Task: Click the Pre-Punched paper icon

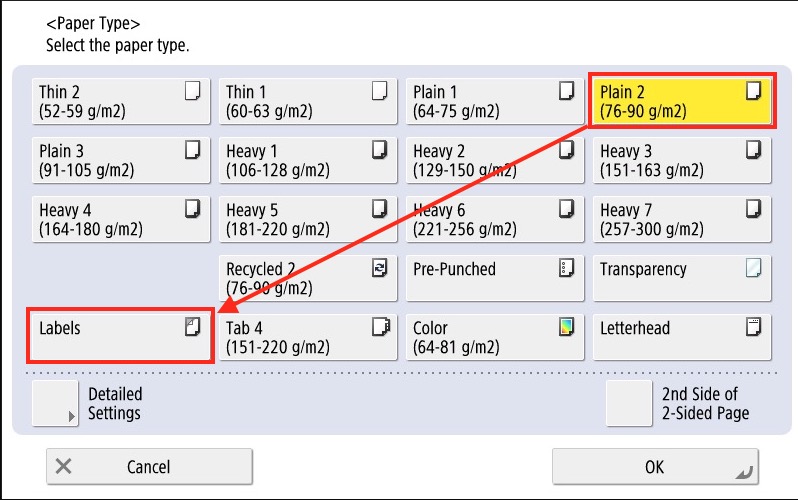Action: coord(566,268)
